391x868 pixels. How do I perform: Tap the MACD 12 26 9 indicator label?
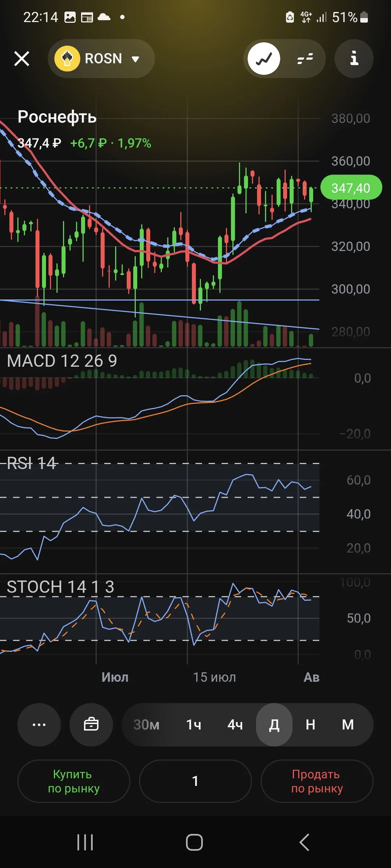click(62, 361)
